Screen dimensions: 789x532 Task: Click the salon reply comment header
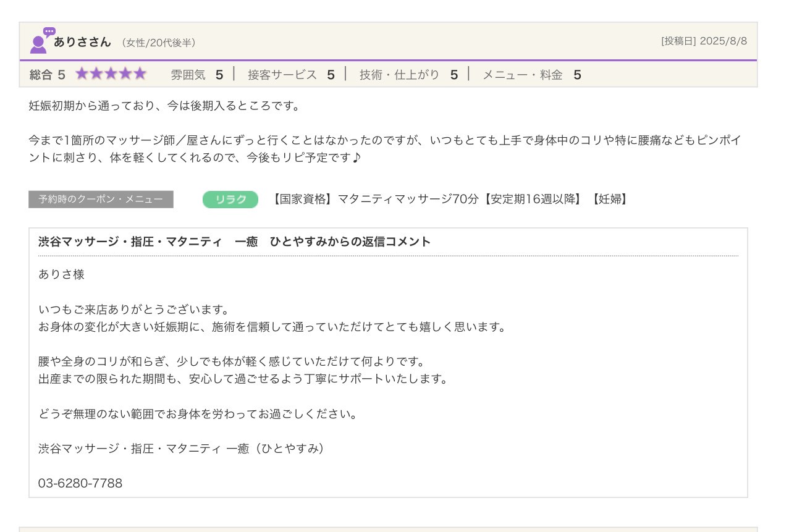tap(234, 242)
